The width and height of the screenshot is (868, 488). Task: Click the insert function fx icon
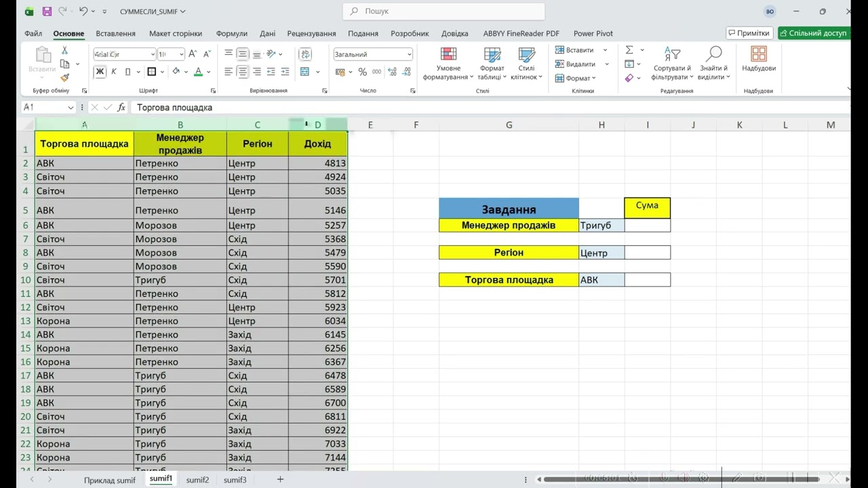[x=121, y=107]
